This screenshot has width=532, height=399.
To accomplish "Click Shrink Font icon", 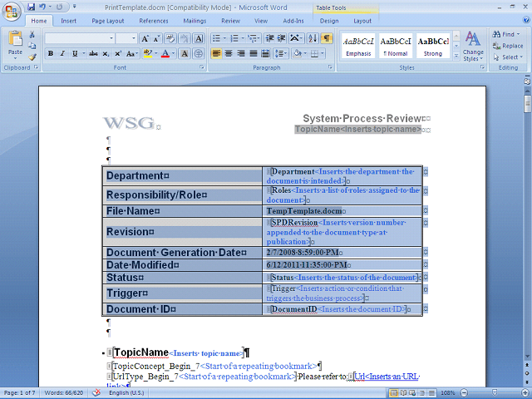I will click(156, 38).
